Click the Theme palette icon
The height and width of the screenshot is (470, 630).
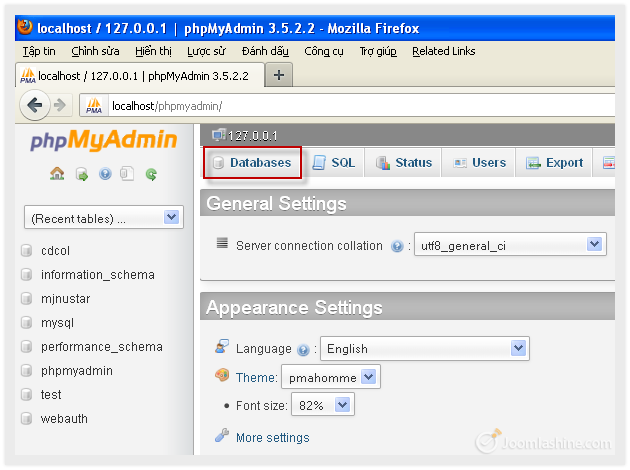coord(222,375)
